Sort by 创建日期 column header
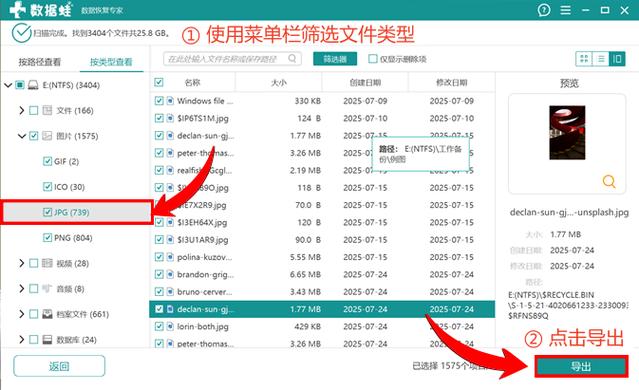The image size is (639, 390). click(x=365, y=83)
